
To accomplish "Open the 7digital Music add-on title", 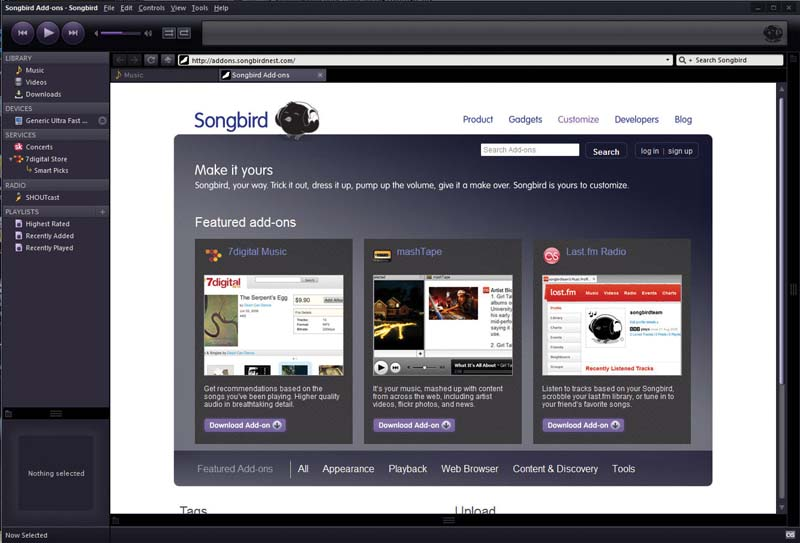I will point(257,252).
